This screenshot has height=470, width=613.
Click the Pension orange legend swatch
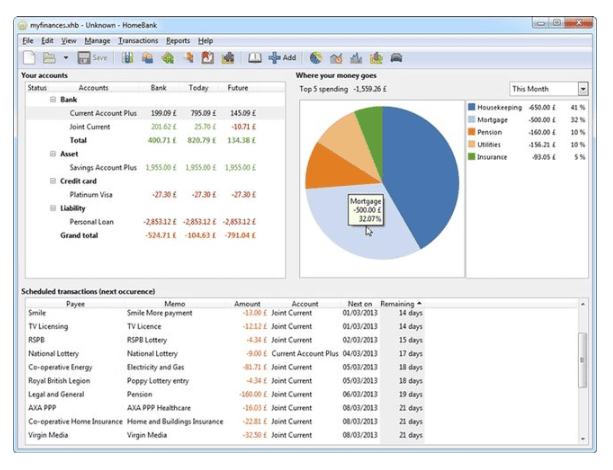point(471,132)
